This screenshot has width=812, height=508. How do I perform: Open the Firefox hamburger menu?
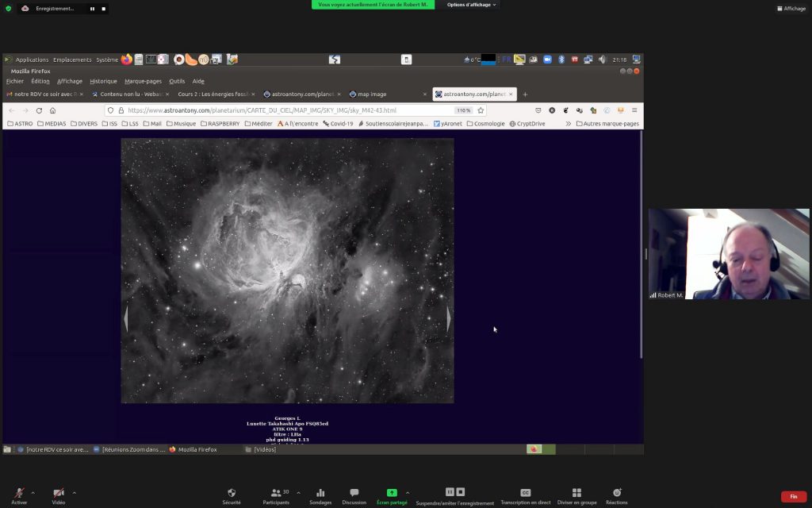[x=634, y=110]
